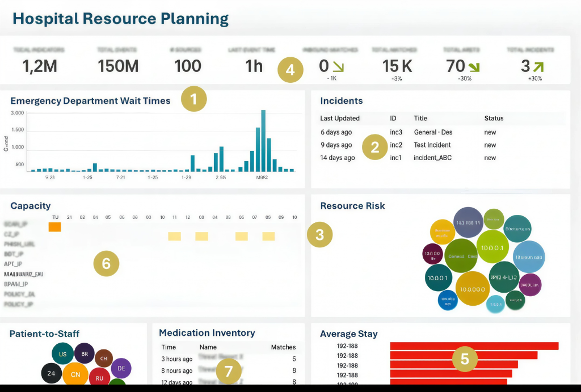Select the 1,2M indicator value

[x=40, y=66]
